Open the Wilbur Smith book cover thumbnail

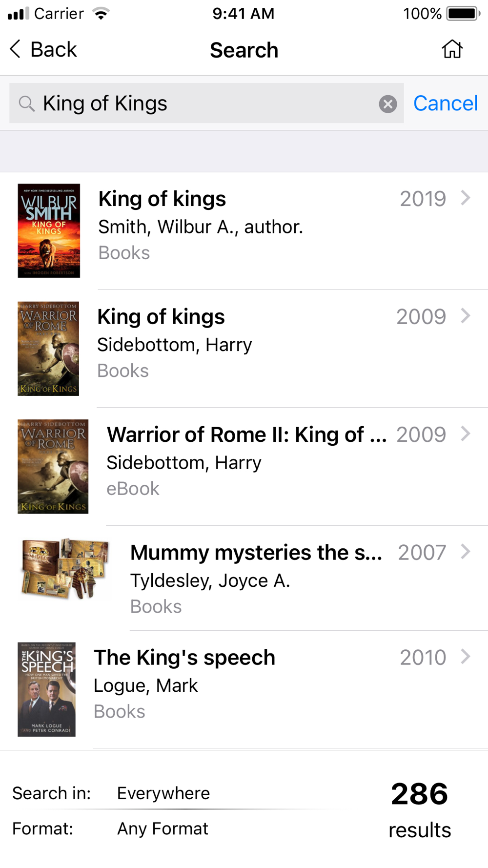pos(49,230)
